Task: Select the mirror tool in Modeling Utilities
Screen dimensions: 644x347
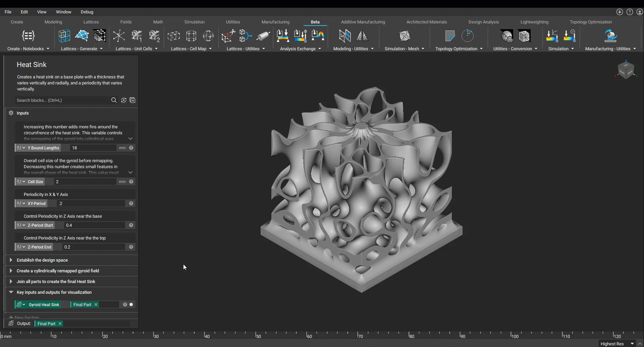Action: [x=362, y=36]
